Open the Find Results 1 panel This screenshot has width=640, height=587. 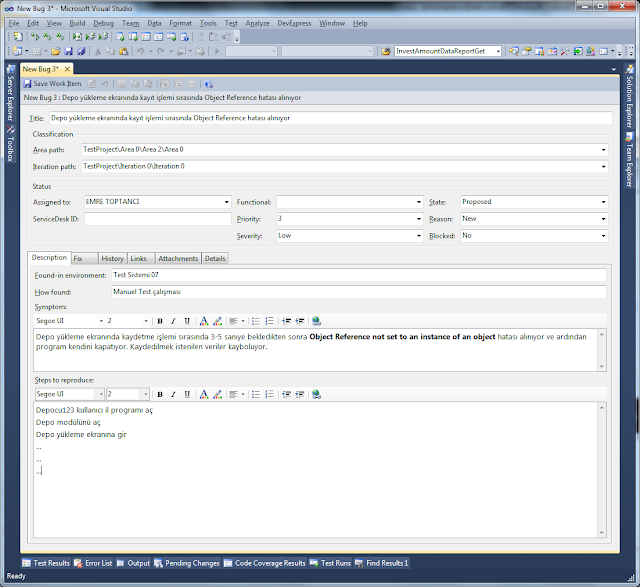[382, 563]
